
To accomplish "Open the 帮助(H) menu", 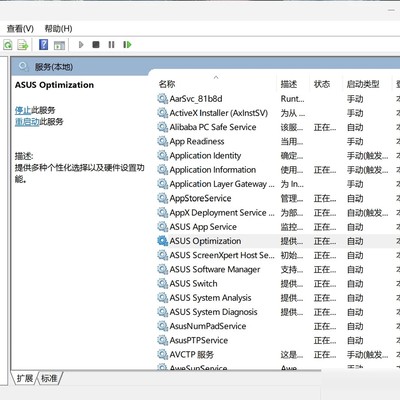I will [58, 29].
